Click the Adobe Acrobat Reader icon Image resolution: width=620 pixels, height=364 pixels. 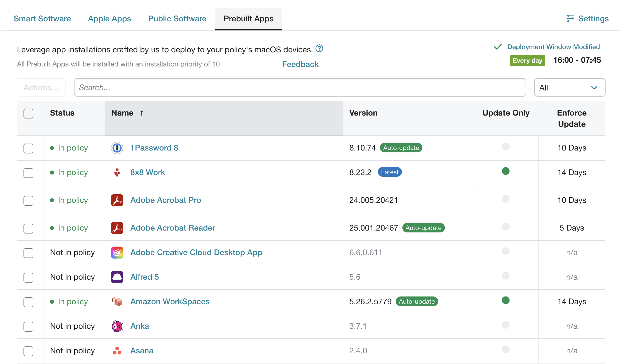pos(117,228)
